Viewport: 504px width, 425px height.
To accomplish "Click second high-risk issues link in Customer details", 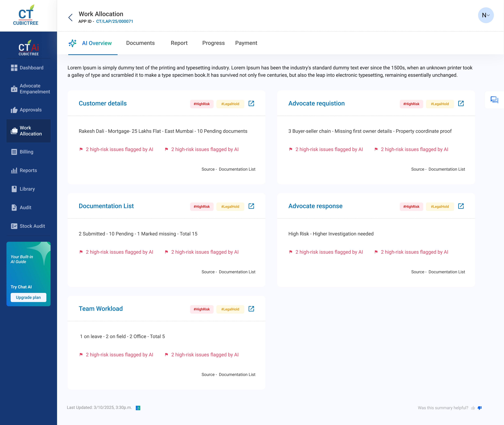I will (x=205, y=149).
